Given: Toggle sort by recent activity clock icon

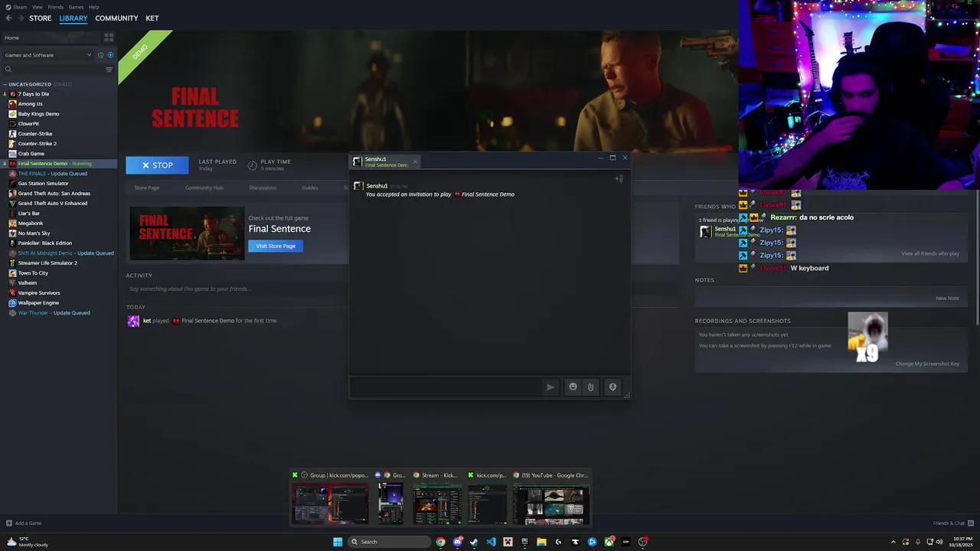Looking at the screenshot, I should point(100,55).
